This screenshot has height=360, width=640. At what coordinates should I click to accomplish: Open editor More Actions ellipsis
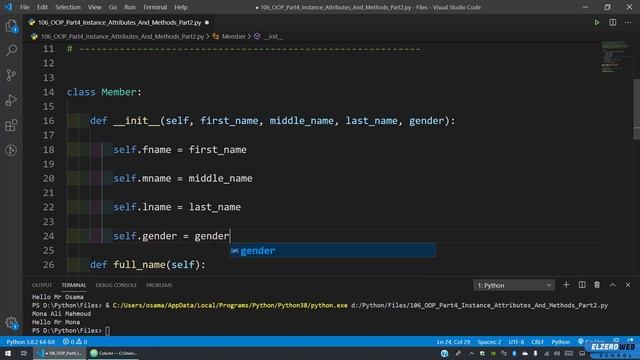coord(628,22)
